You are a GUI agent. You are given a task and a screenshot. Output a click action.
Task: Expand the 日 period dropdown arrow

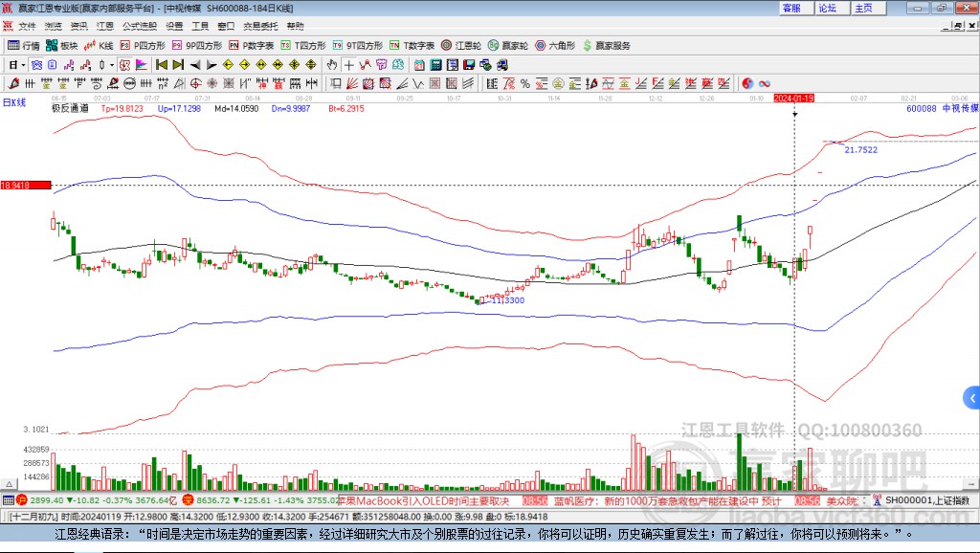coord(25,65)
